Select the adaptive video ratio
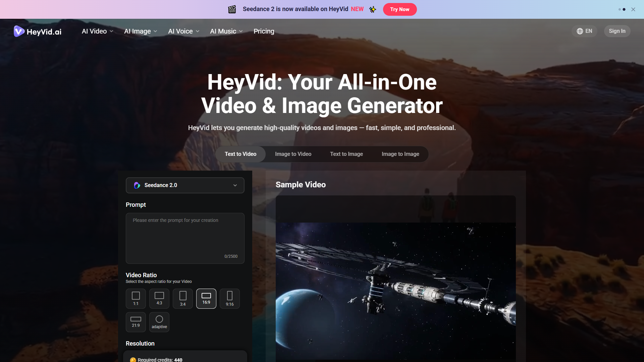644x362 pixels. [159, 322]
